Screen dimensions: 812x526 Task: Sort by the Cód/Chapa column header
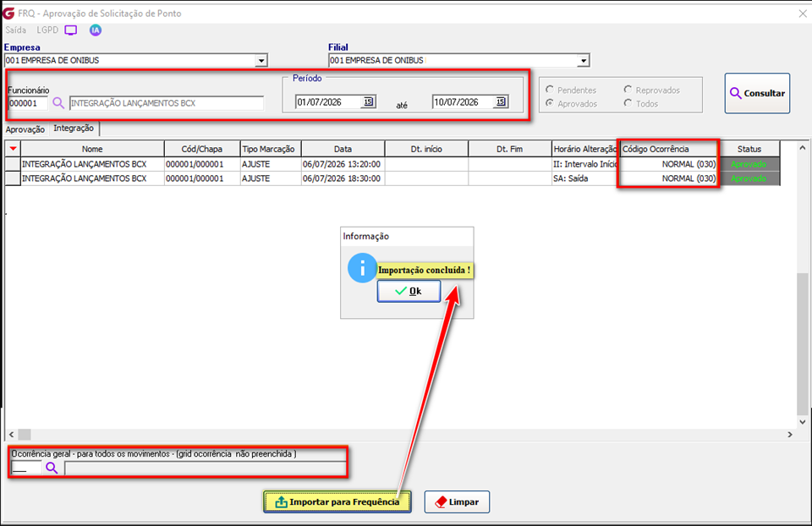pyautogui.click(x=202, y=149)
